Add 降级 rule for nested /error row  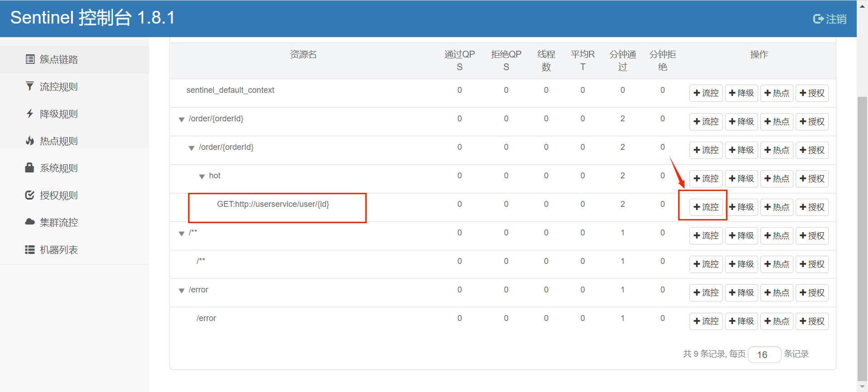point(741,321)
